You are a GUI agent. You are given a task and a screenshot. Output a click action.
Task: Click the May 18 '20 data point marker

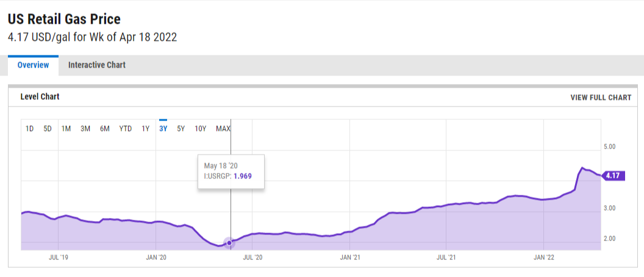pyautogui.click(x=229, y=243)
